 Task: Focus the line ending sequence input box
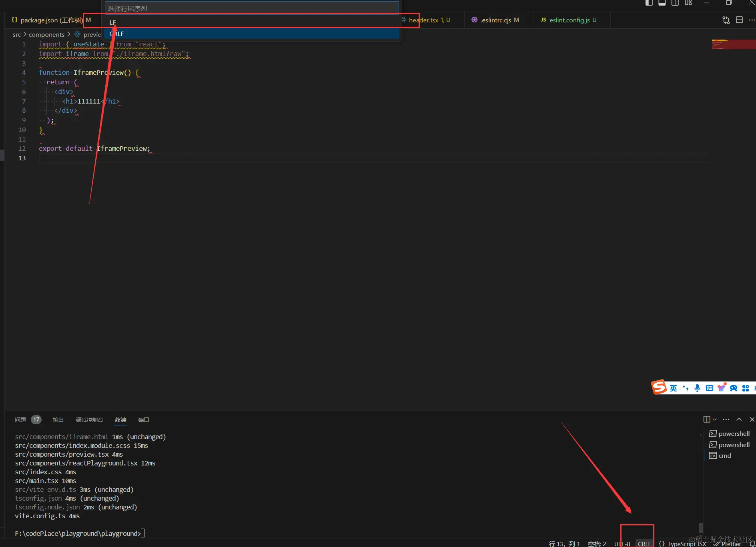click(252, 8)
